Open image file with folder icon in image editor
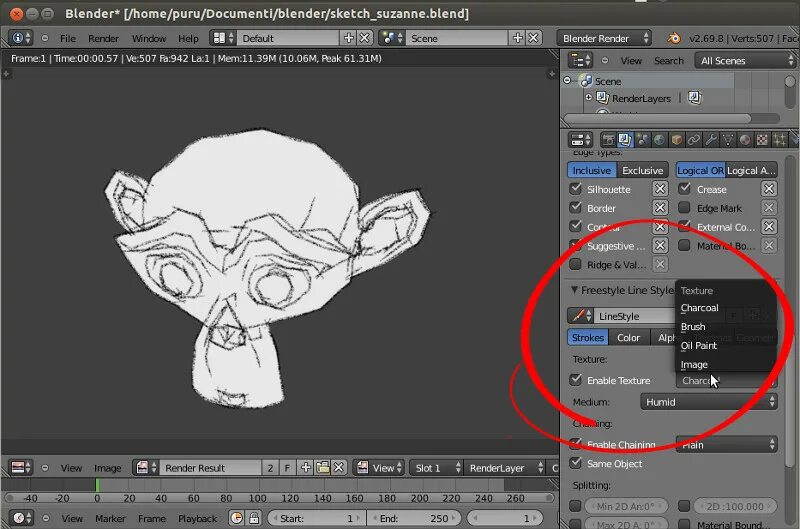 click(x=322, y=467)
